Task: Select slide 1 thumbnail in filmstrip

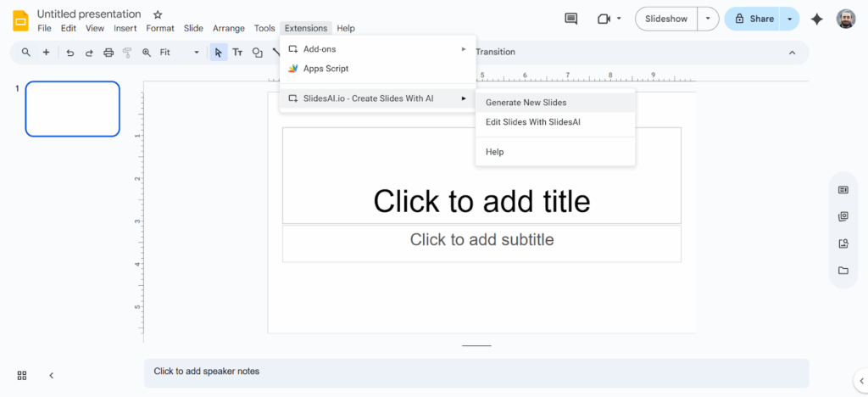Action: point(72,109)
